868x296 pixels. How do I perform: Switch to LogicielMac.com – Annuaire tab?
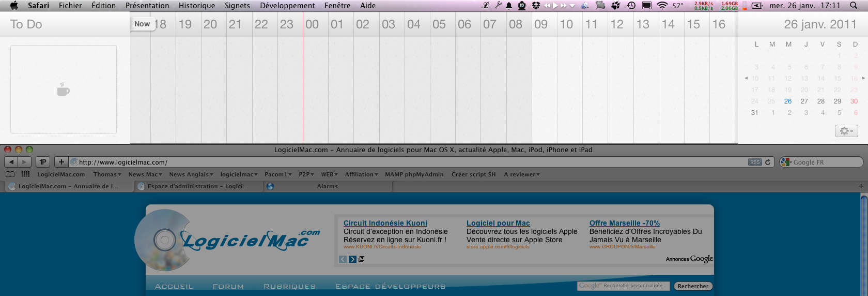coord(68,186)
